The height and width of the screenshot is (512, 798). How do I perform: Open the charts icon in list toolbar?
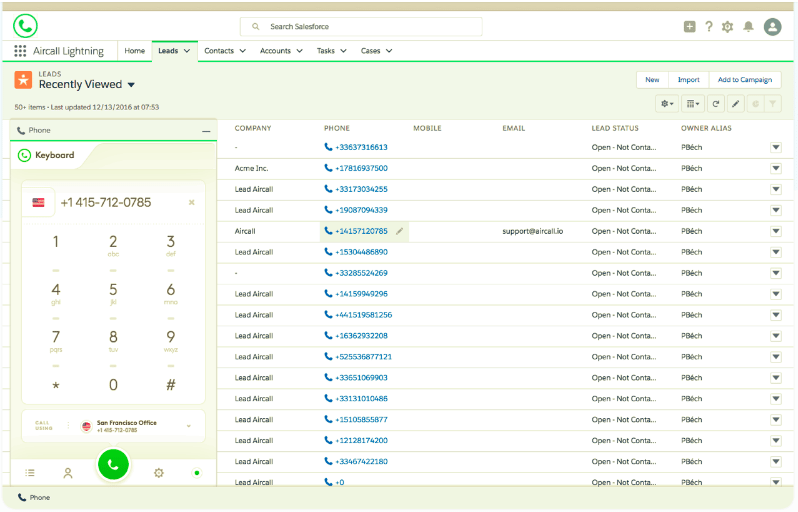[756, 104]
